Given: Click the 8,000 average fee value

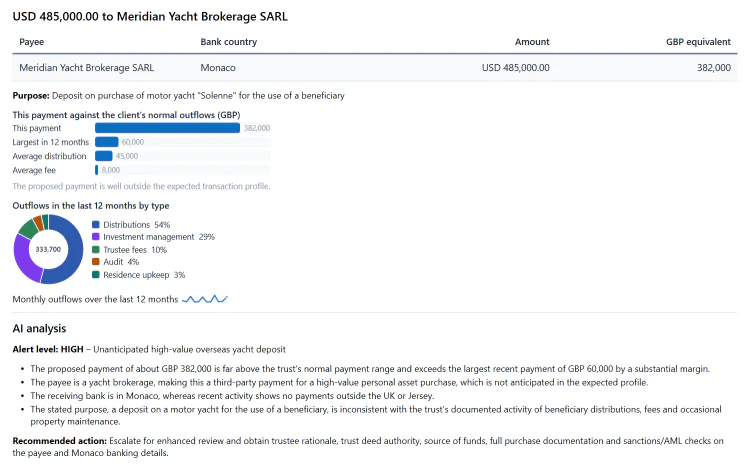Looking at the screenshot, I should pos(110,170).
